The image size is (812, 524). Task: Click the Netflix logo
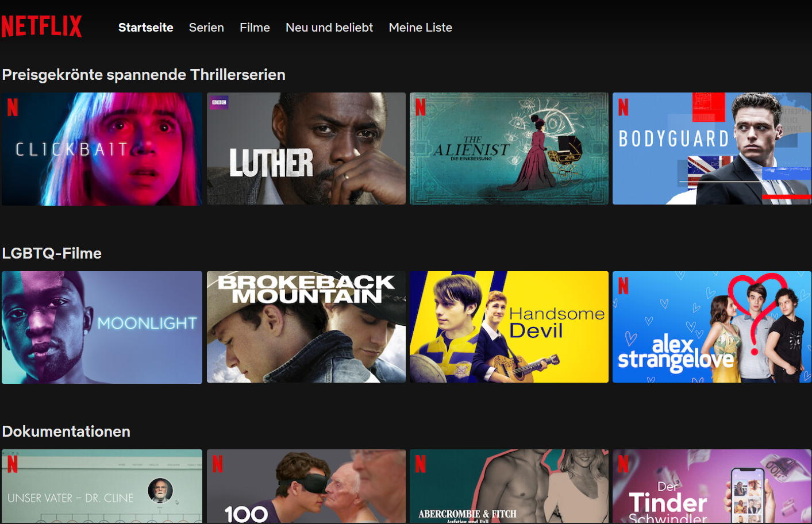[41, 26]
